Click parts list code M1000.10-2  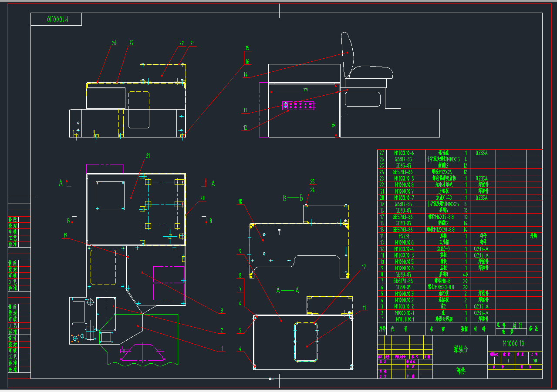404,306
